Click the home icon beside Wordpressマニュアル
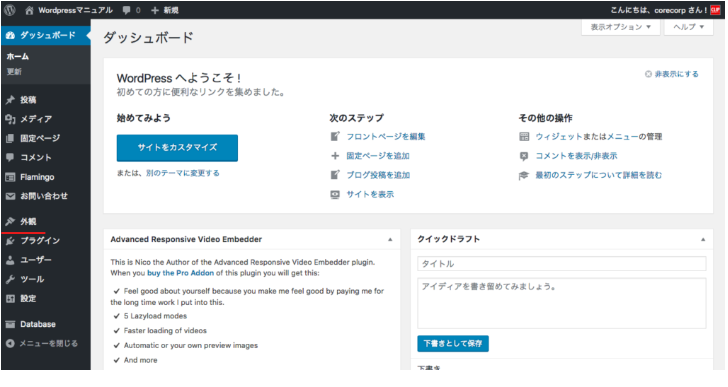Viewport: 728px width, 387px height. [29, 10]
